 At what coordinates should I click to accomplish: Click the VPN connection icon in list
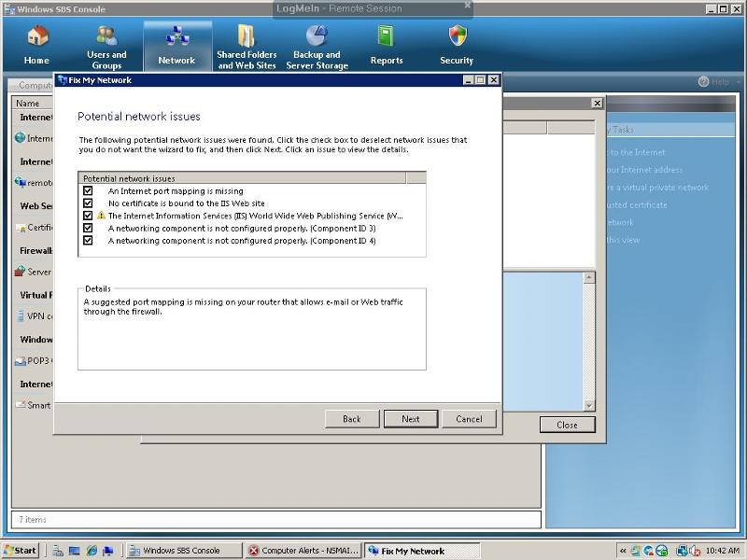tap(21, 315)
